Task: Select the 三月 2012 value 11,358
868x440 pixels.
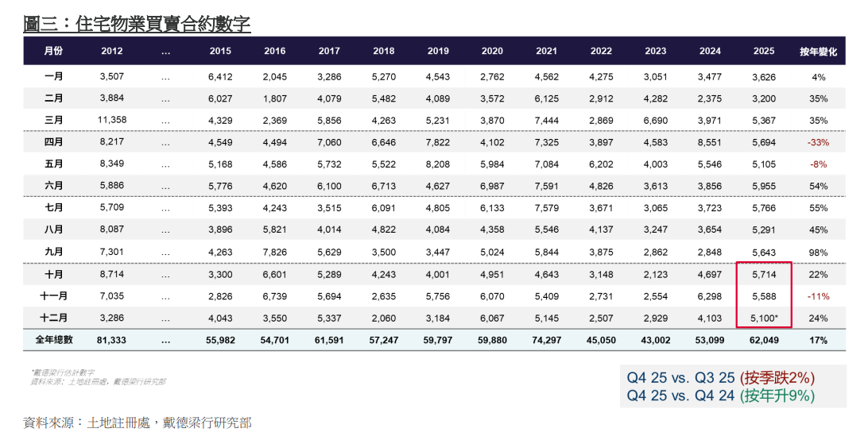Action: (x=112, y=120)
